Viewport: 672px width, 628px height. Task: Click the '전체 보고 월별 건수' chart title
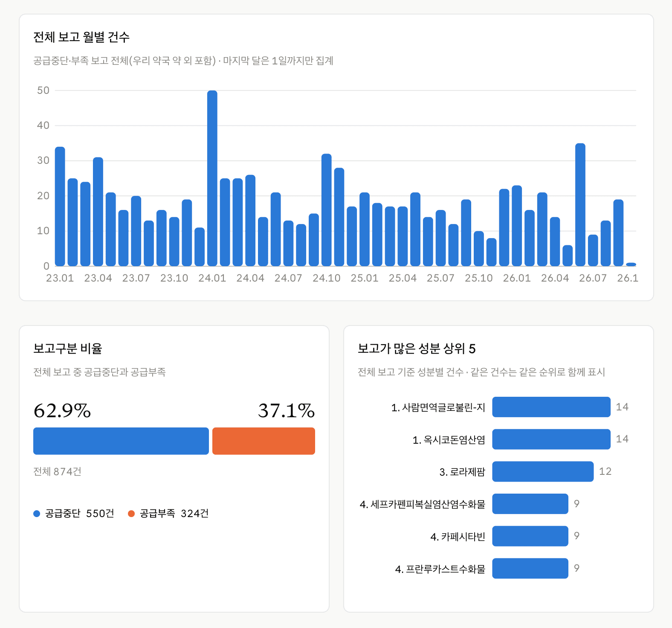tap(81, 37)
